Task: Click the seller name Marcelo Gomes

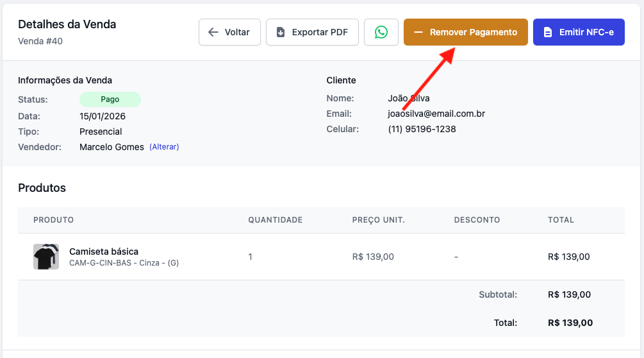Action: (111, 147)
